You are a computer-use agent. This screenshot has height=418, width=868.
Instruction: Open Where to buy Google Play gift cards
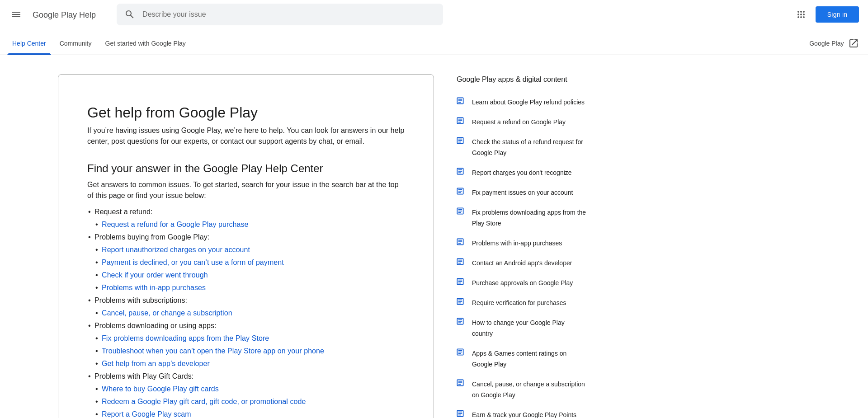coord(160,389)
